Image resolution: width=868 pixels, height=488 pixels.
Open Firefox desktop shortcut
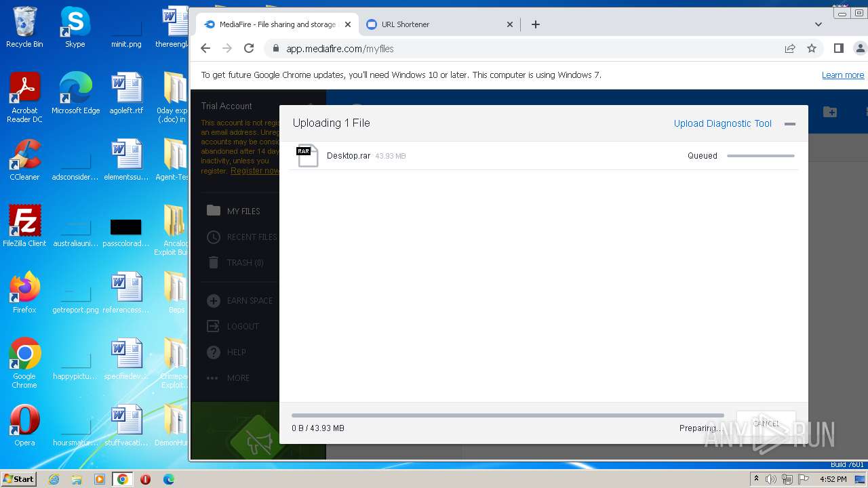[24, 293]
